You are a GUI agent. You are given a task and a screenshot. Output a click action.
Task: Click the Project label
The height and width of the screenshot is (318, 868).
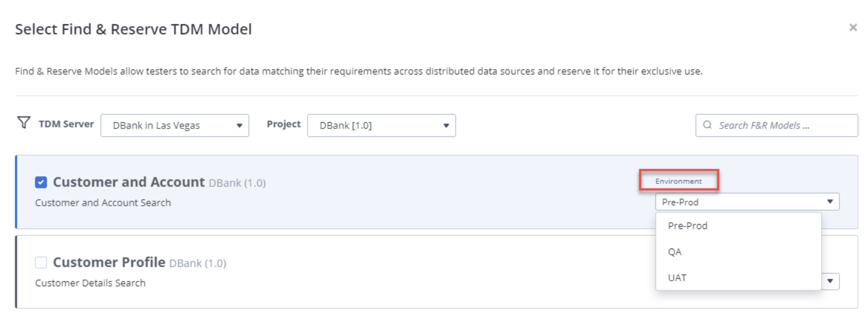click(284, 124)
